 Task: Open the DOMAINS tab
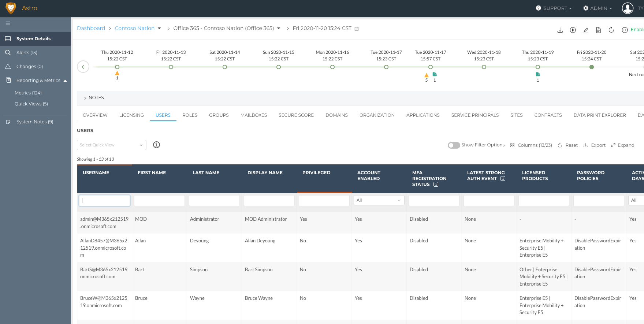pyautogui.click(x=336, y=115)
